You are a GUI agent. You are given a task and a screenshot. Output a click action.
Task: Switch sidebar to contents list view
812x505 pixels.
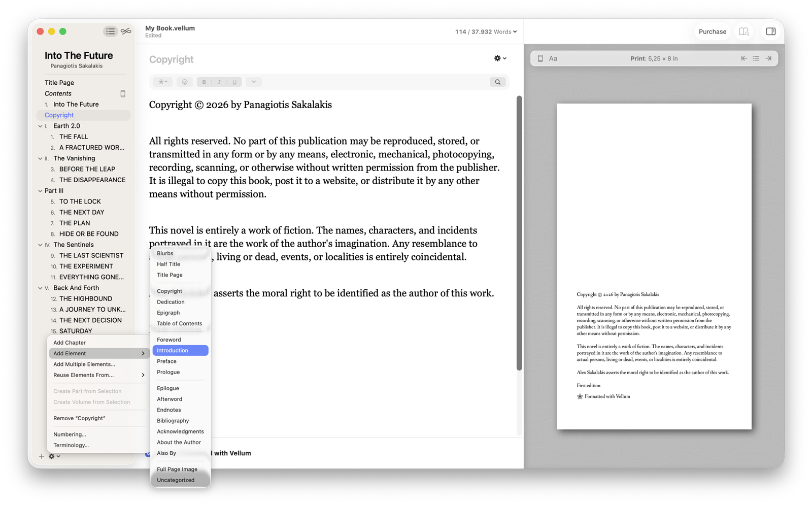click(x=110, y=31)
